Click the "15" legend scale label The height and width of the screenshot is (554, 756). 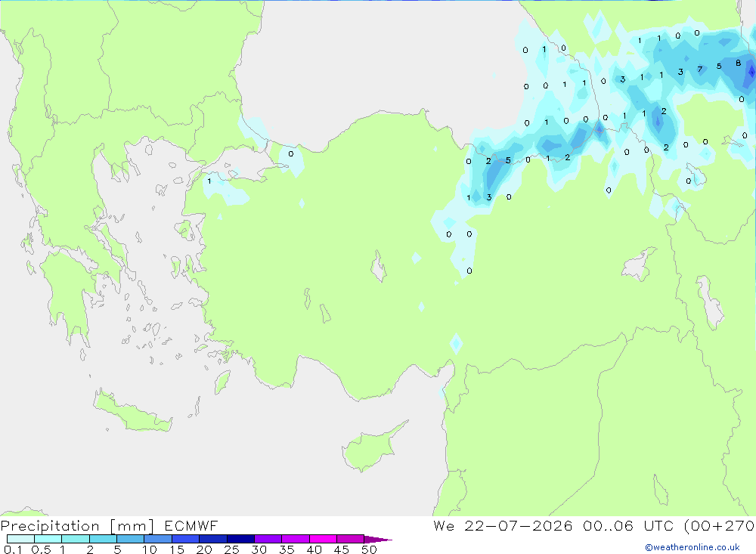point(177,549)
